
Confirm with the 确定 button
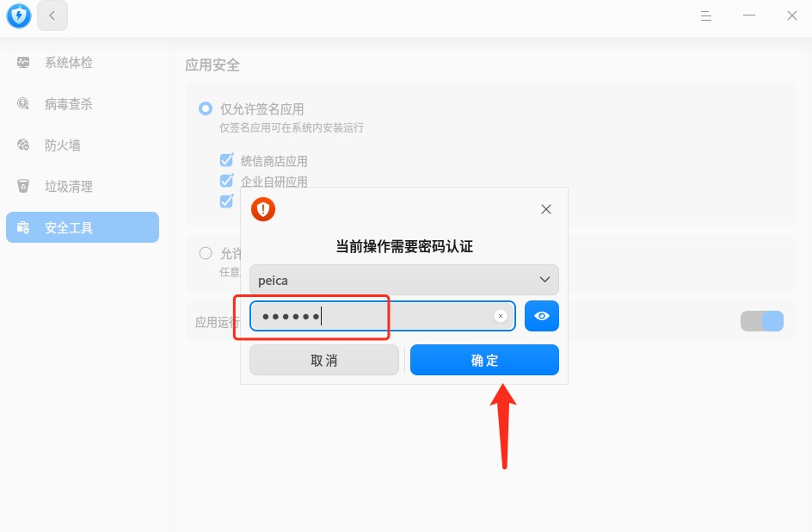pos(484,360)
